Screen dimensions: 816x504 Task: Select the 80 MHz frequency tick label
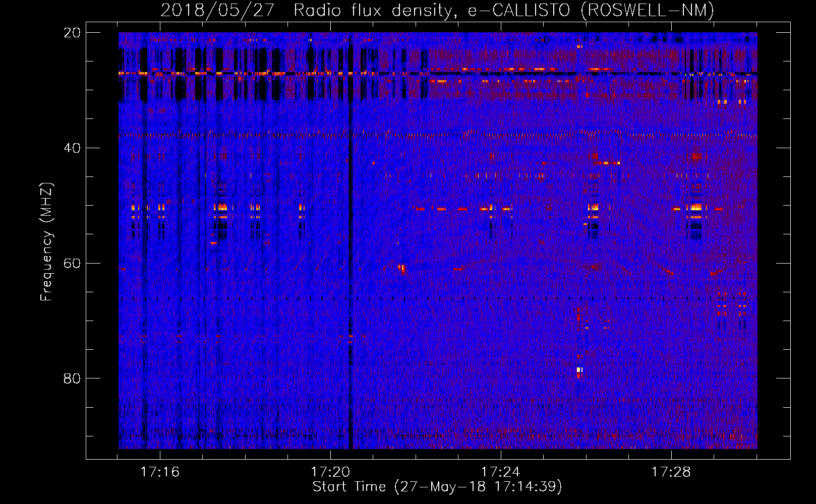72,379
